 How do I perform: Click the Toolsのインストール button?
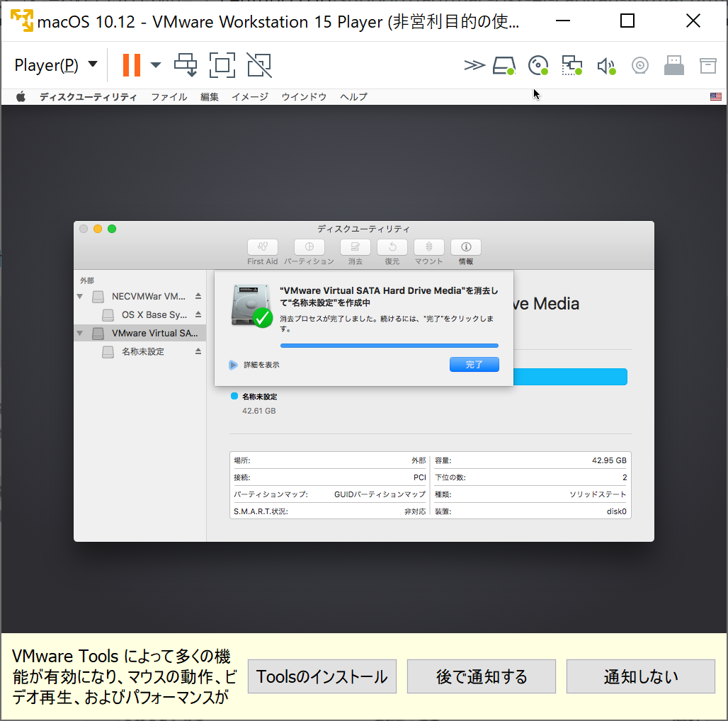pyautogui.click(x=322, y=676)
